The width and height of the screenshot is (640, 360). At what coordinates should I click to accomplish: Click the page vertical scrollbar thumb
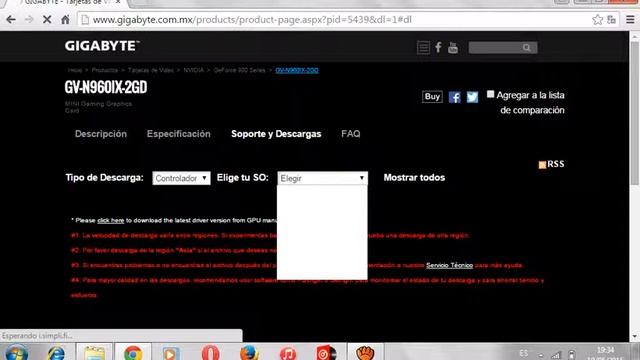(635, 112)
